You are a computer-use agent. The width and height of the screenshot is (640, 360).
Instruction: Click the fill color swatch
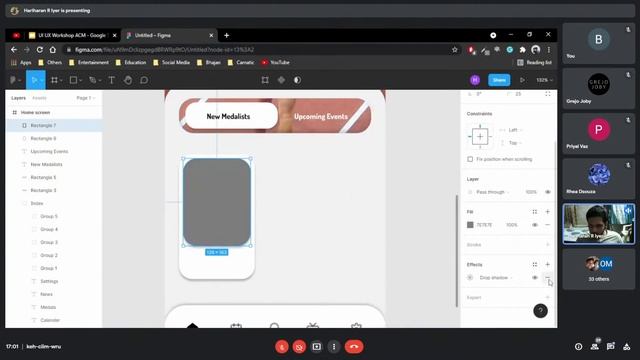[x=470, y=225]
